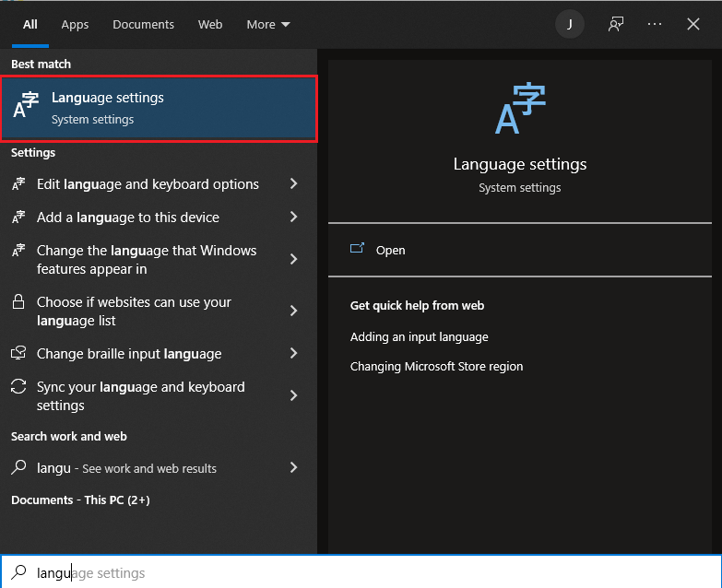722x588 pixels.
Task: Click the braille input device icon
Action: (18, 353)
